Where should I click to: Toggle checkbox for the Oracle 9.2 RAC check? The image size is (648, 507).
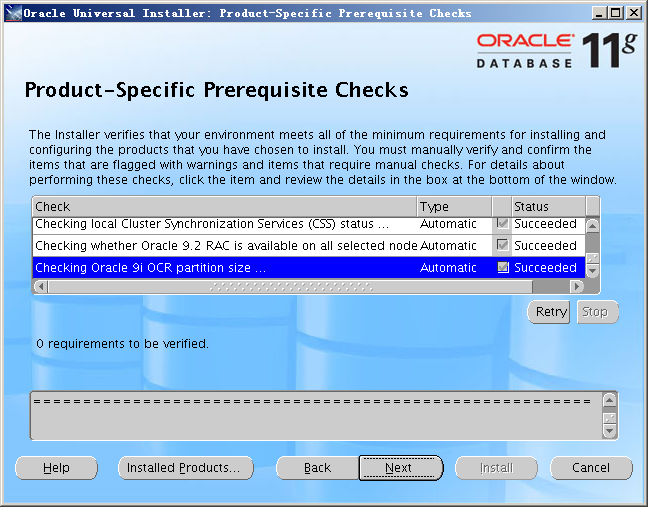tap(502, 245)
